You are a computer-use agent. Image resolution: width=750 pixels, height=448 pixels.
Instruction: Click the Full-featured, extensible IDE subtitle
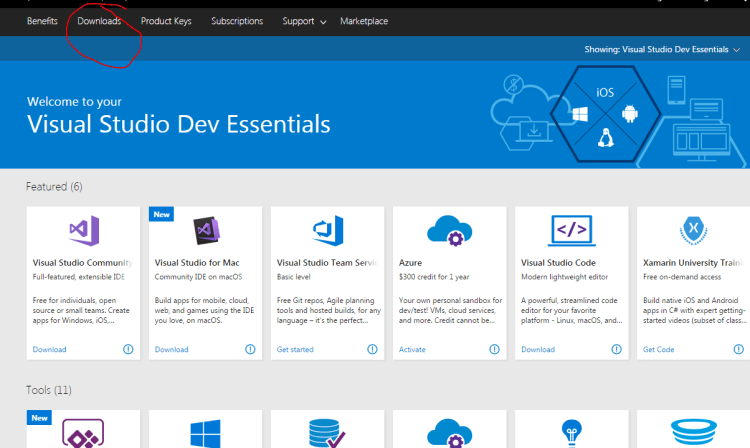[78, 277]
